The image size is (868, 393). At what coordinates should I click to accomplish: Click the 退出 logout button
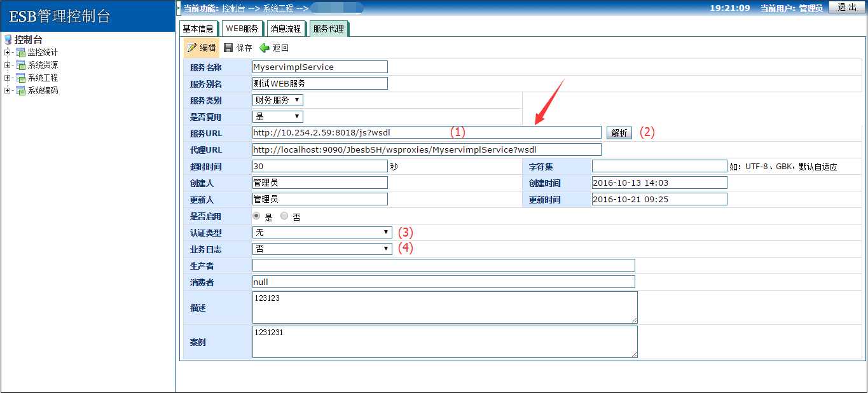[847, 8]
